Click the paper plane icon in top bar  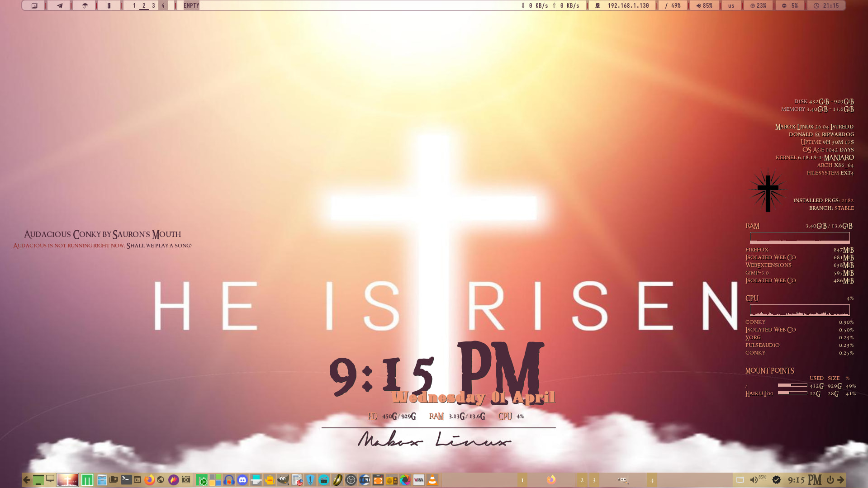pyautogui.click(x=59, y=5)
